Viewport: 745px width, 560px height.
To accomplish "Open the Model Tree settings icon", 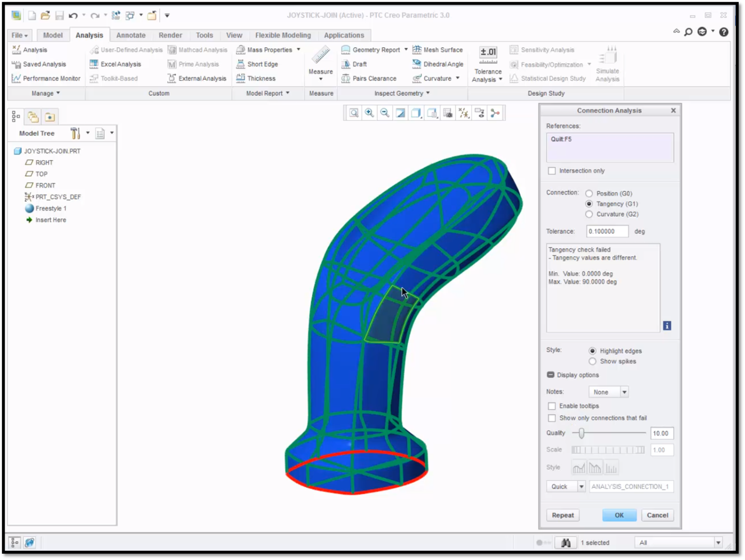I will 76,133.
